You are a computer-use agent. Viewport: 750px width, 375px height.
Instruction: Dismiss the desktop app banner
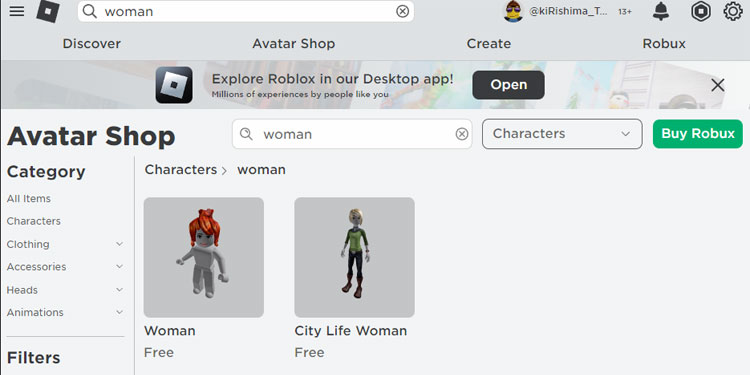(717, 85)
